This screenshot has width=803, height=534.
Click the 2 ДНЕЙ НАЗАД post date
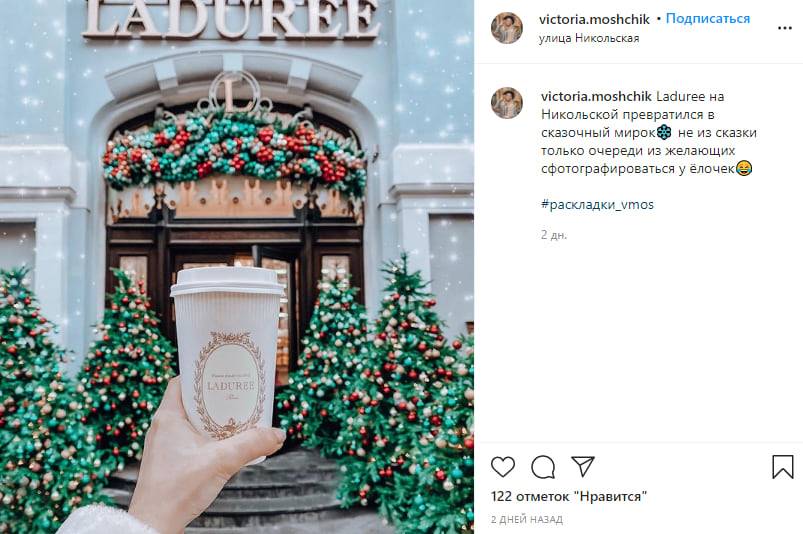click(x=526, y=520)
